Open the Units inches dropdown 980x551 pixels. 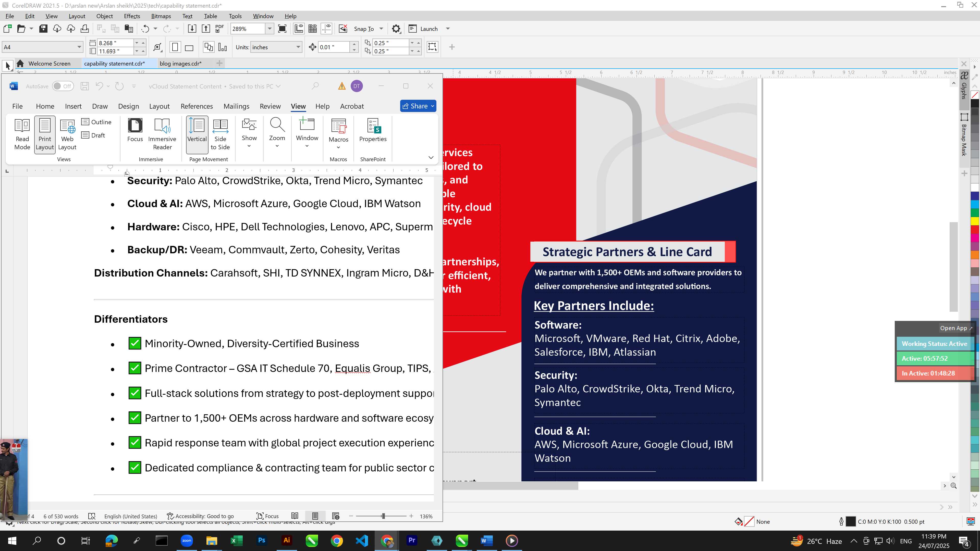click(298, 47)
